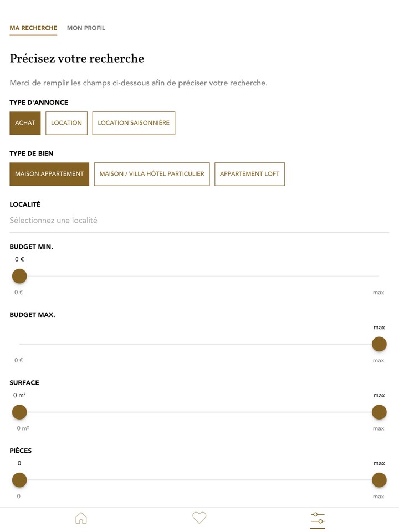Screen dimensions: 399x532
Task: Select the minimum Pièces slider handle
Action: click(x=19, y=480)
